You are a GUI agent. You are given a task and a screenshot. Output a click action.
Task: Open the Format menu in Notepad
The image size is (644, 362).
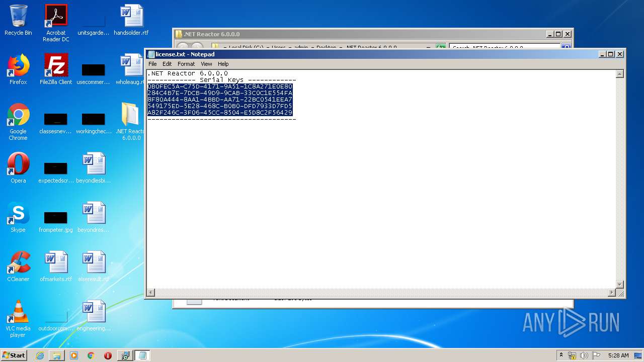[x=186, y=64]
